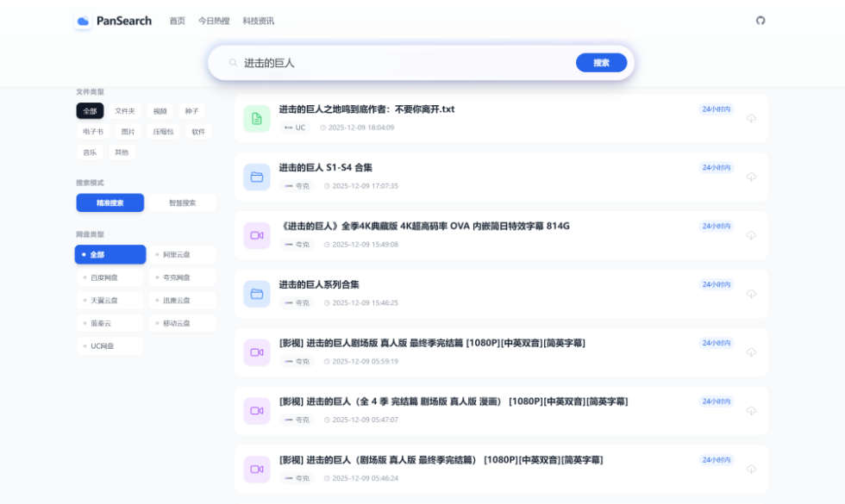Click the cloud download icon for 不要你离开.txt
This screenshot has width=845, height=504.
point(751,119)
